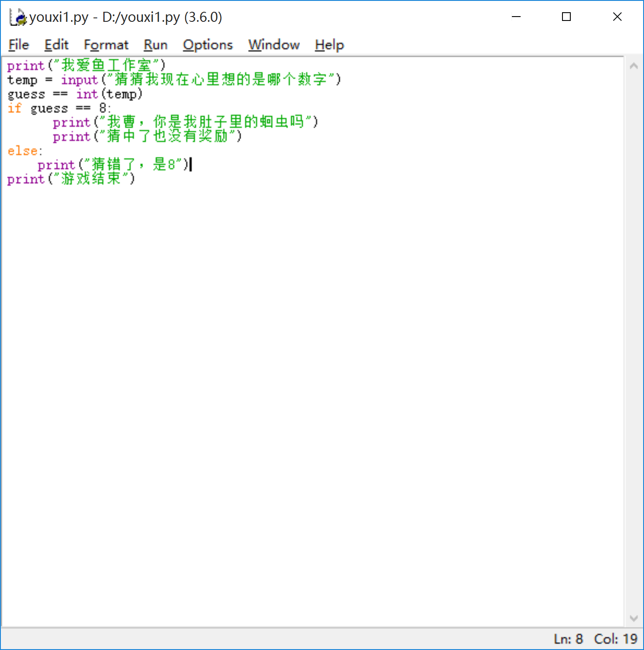Click the orange 'if' keyword
The width and height of the screenshot is (644, 650).
14,108
